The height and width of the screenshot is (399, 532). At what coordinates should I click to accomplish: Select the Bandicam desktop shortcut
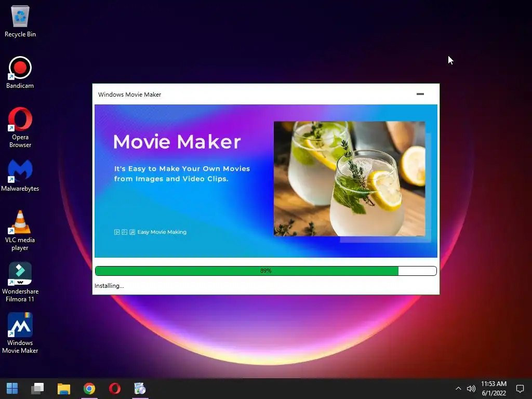[x=20, y=73]
